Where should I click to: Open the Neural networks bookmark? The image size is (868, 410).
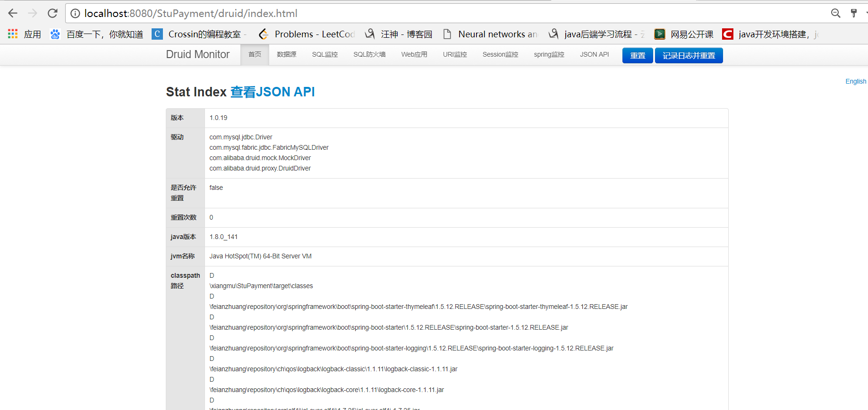(490, 34)
